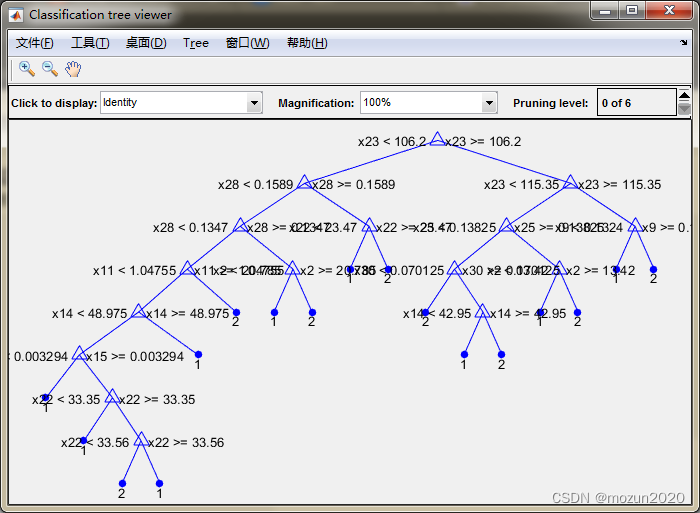The height and width of the screenshot is (513, 700).
Task: Click the x28 < 0.1589 branch node triangle
Action: [x=304, y=182]
